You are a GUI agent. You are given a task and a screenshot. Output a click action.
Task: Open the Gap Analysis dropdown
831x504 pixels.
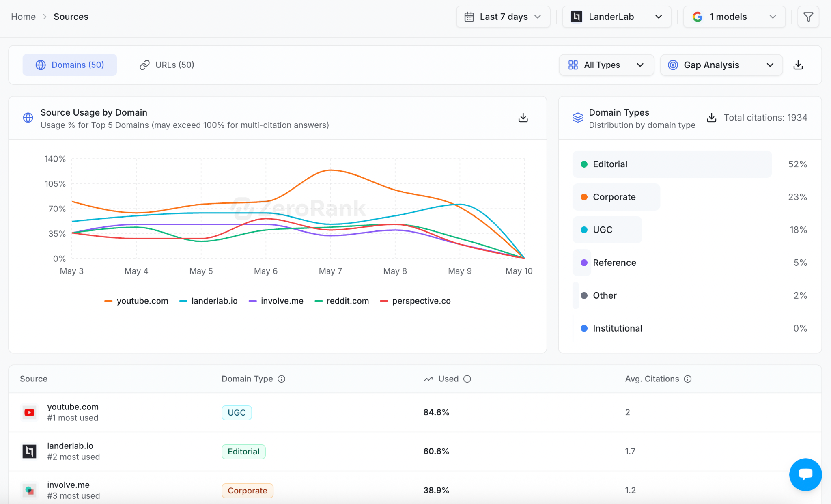pyautogui.click(x=721, y=65)
